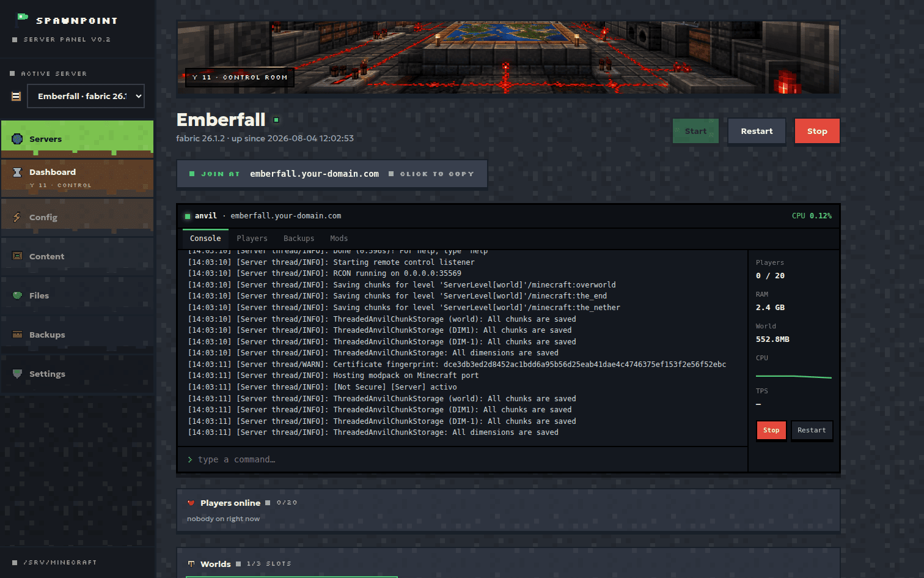Click the Worlds signpost icon
924x578 pixels.
click(191, 564)
